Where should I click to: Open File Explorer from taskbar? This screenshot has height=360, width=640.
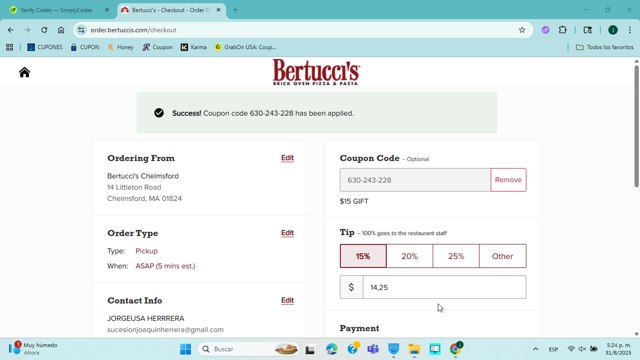[414, 349]
